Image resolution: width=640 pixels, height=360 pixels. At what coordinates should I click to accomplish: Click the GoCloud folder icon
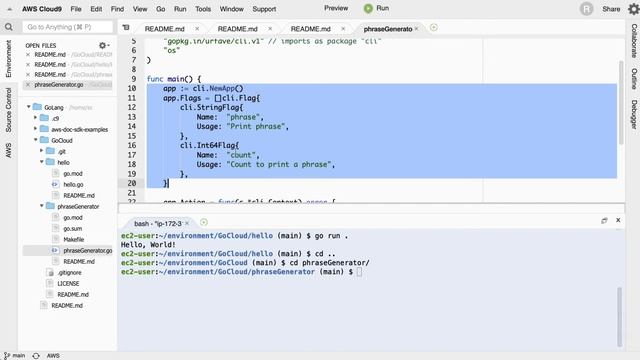[44, 140]
